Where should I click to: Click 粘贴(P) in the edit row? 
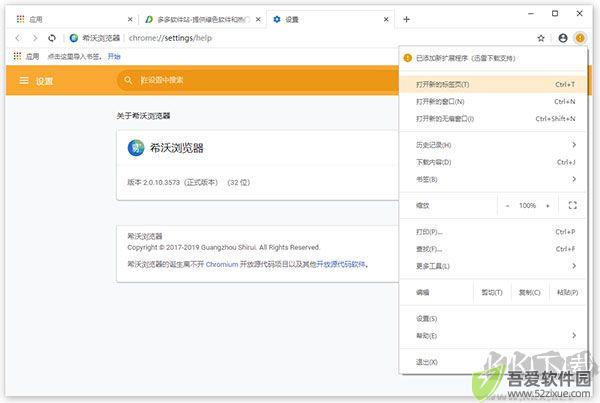click(567, 292)
